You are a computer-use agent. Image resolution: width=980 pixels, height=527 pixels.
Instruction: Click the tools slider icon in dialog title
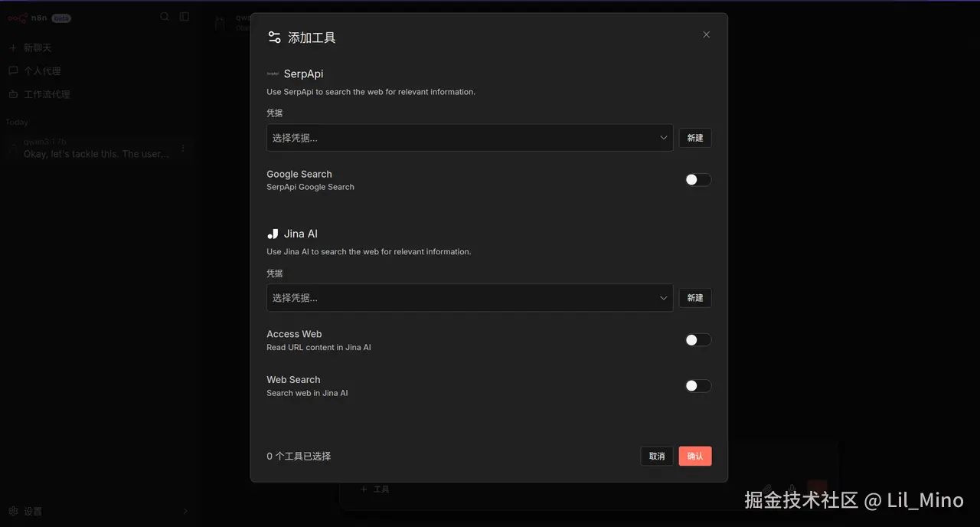coord(274,37)
